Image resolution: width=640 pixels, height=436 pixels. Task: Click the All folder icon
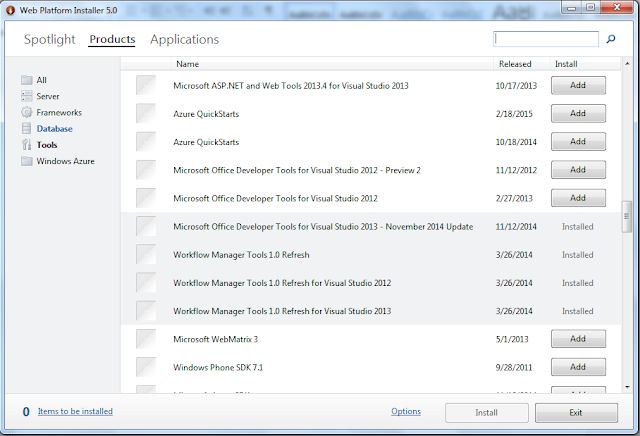tap(27, 80)
